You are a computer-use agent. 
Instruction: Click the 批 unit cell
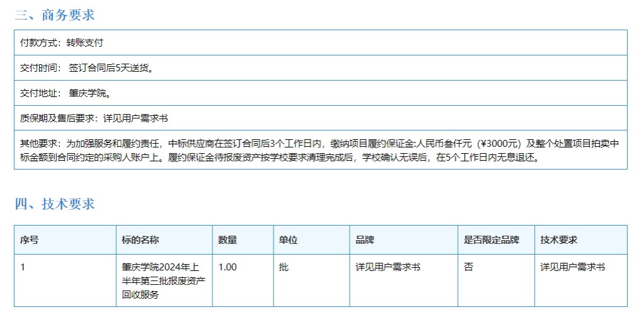coord(284,267)
